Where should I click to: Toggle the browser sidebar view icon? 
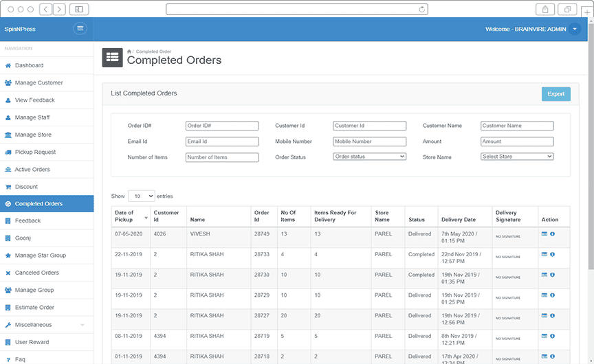(x=78, y=9)
